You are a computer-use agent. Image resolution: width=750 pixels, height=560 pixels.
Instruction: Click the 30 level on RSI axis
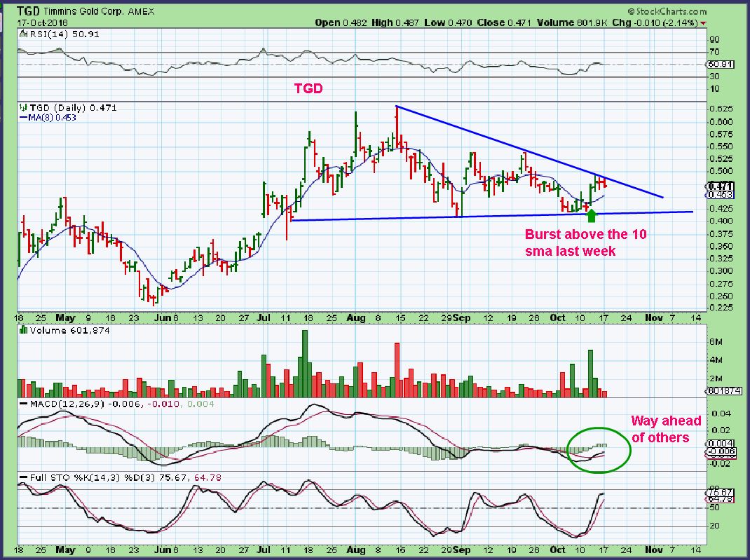tap(715, 76)
